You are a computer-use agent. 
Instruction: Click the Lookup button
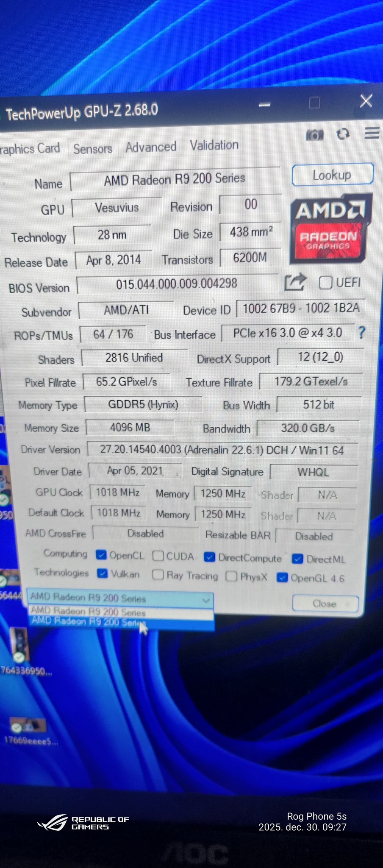(333, 175)
